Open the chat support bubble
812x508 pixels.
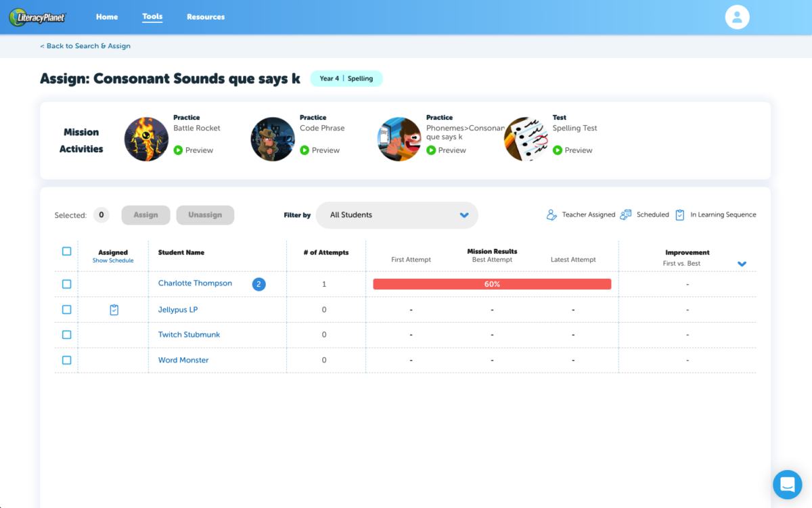[787, 484]
